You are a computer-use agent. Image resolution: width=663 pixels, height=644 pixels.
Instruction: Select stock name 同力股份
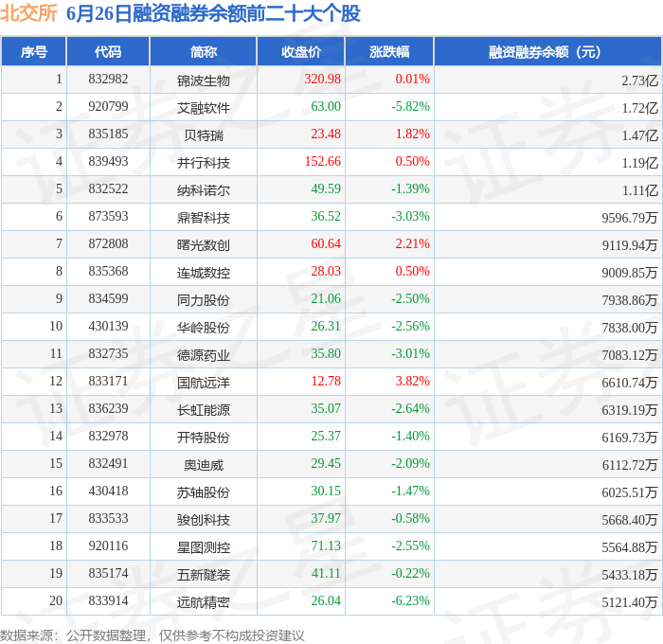pyautogui.click(x=204, y=300)
